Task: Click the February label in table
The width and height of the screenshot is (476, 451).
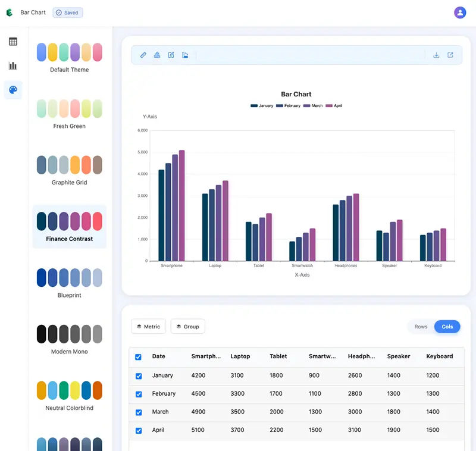Action: (164, 394)
